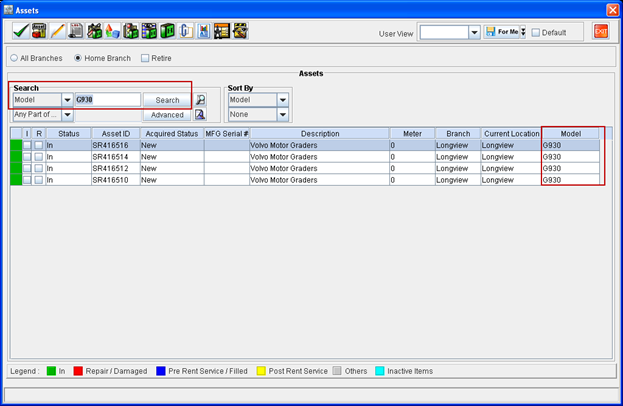The image size is (623, 406).
Task: Click the Search button
Action: pyautogui.click(x=167, y=100)
